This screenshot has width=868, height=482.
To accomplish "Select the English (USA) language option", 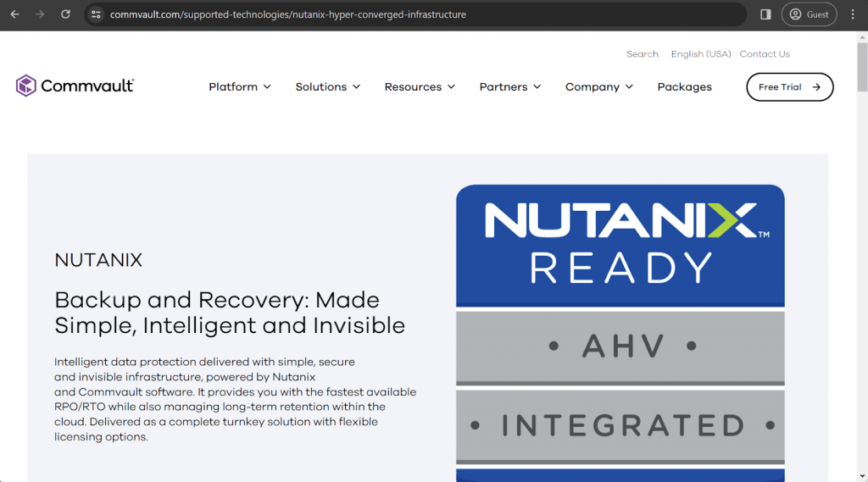I will tap(700, 54).
